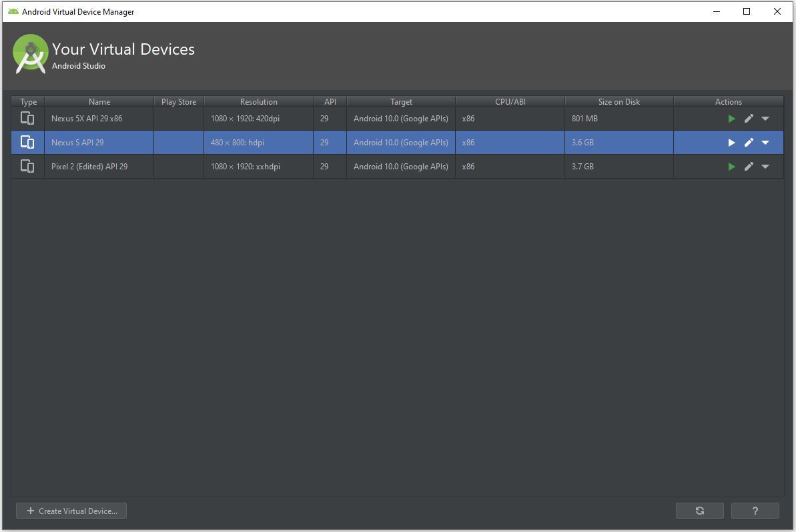
Task: Click the Nexus 5X device type icon
Action: tap(27, 119)
